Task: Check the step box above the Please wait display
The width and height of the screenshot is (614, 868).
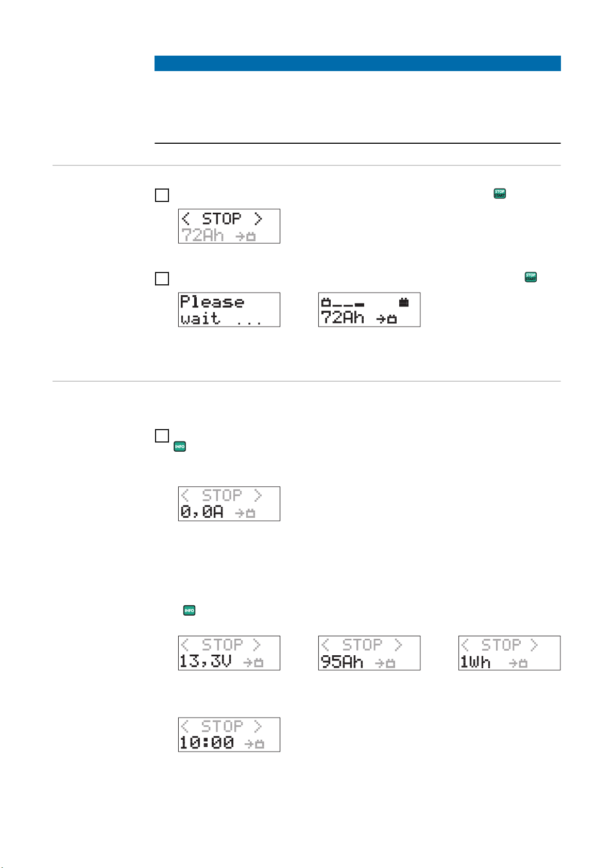Action: [162, 279]
